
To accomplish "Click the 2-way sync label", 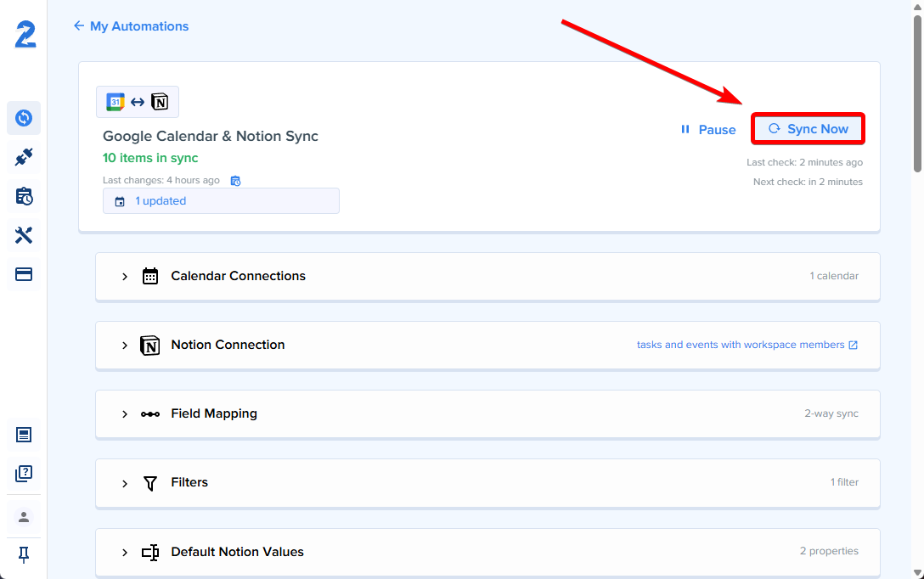I will 831,413.
